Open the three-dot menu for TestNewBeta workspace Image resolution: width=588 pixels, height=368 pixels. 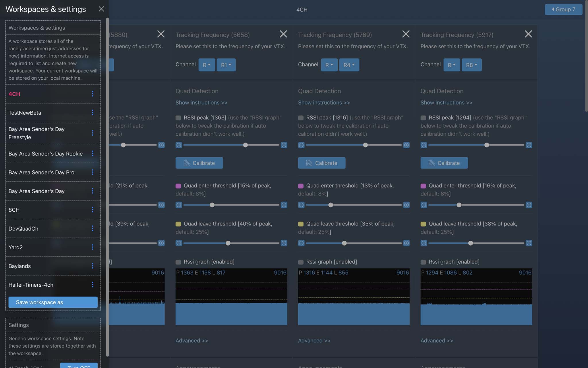point(92,112)
